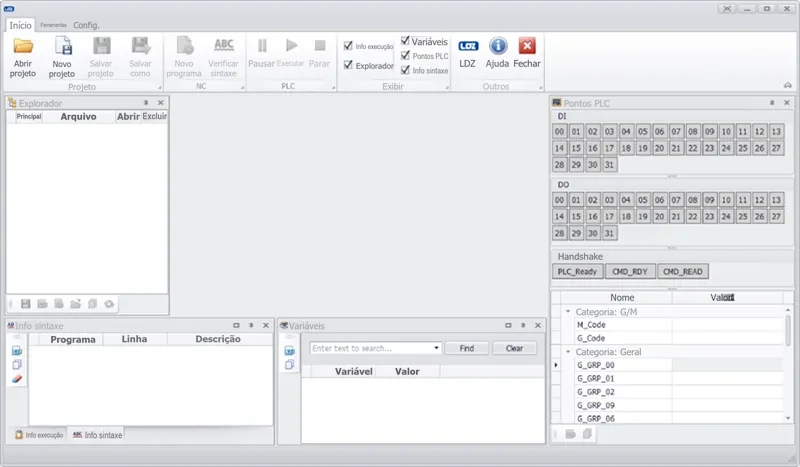The image size is (800, 467).
Task: Click the save icon in Explorador toolbar
Action: 26,304
